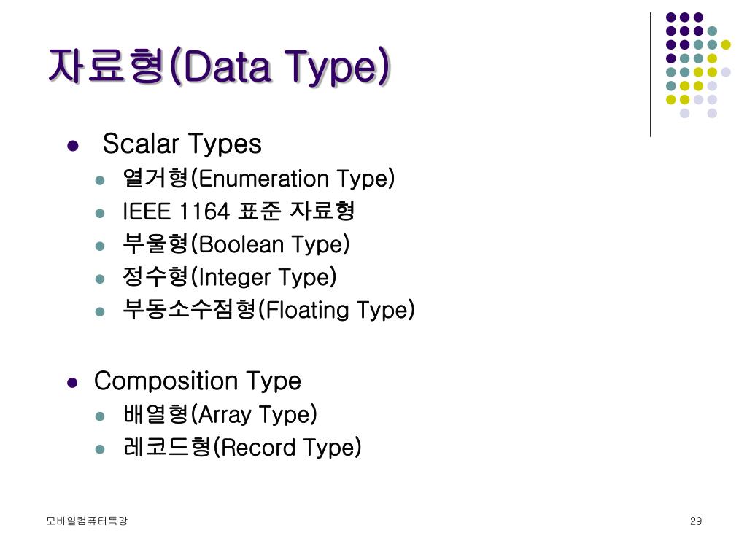
Task: Click the 배열형(Array Type) line
Action: (220, 414)
